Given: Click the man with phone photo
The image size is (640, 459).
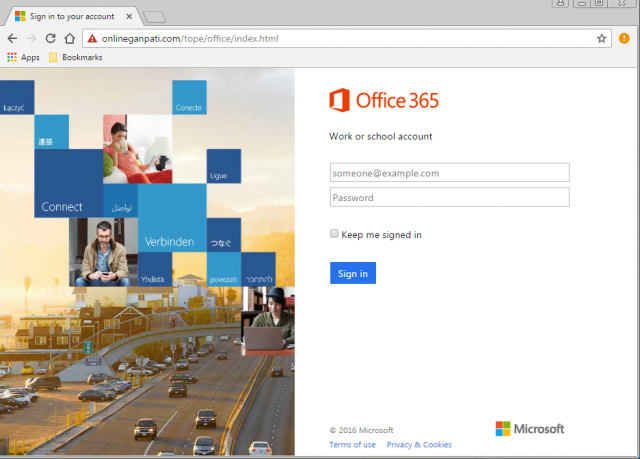Looking at the screenshot, I should (x=103, y=252).
